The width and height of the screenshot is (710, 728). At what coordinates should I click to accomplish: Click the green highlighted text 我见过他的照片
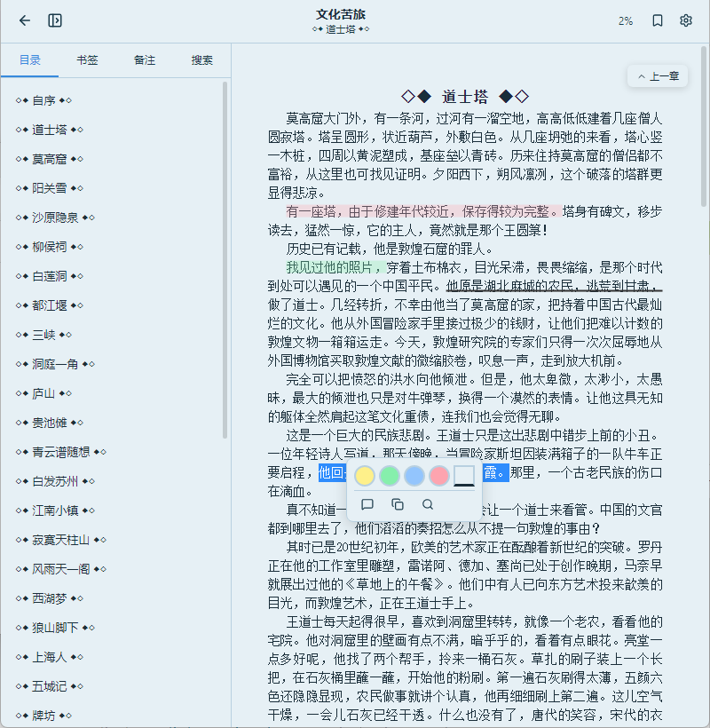pos(335,267)
